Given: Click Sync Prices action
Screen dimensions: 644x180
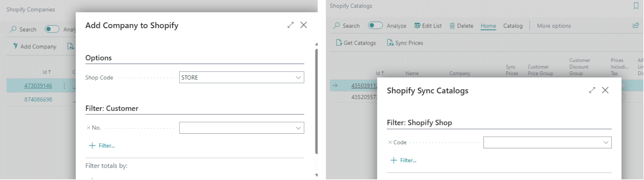Looking at the screenshot, I should click(405, 43).
